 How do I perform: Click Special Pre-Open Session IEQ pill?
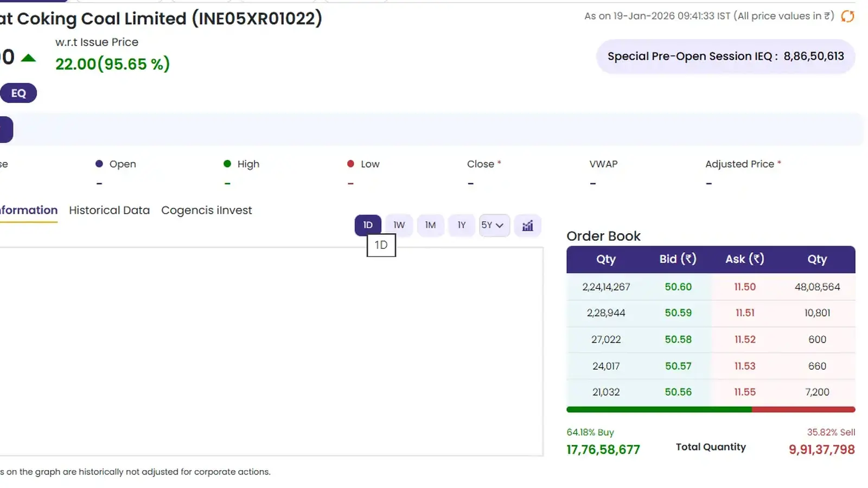coord(725,56)
